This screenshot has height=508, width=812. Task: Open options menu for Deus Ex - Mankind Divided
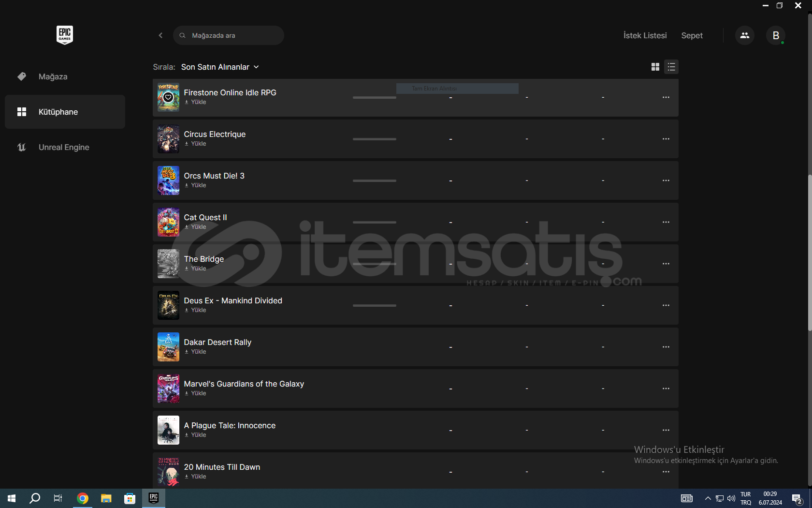pyautogui.click(x=666, y=305)
